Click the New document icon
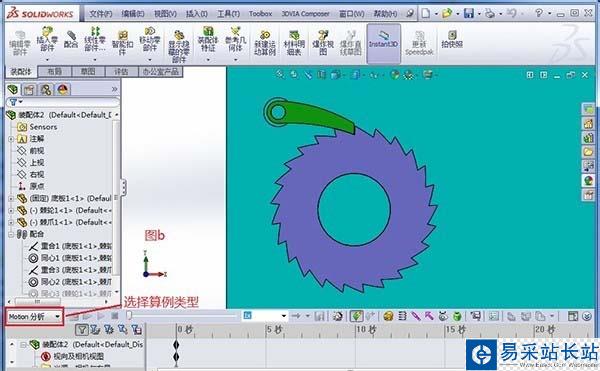The image size is (600, 371). point(426,13)
